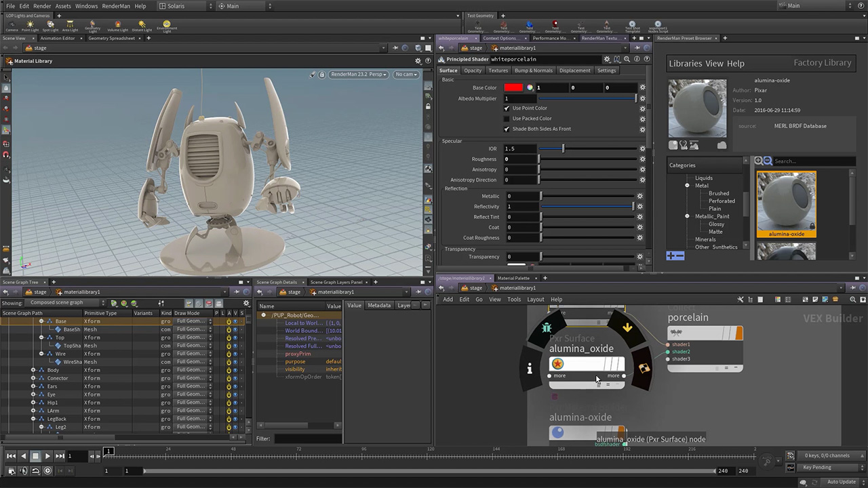
Task: Click the Key Pending button
Action: coord(822,467)
